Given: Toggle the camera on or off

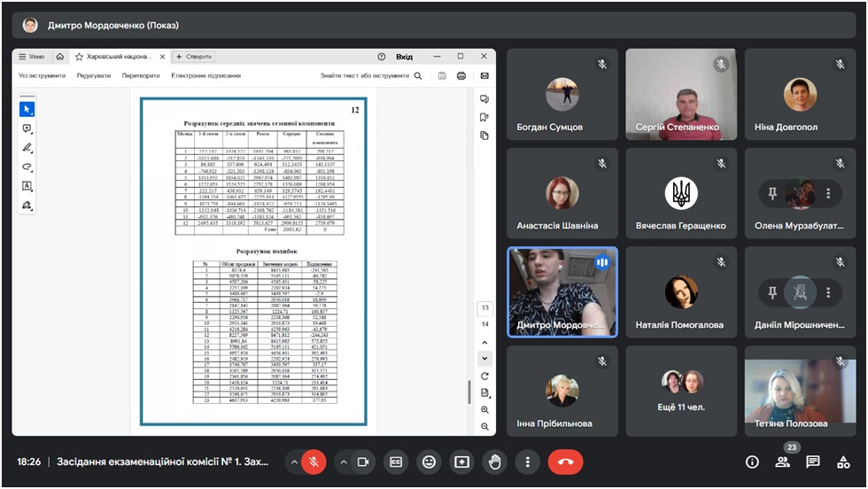Looking at the screenshot, I should [362, 462].
